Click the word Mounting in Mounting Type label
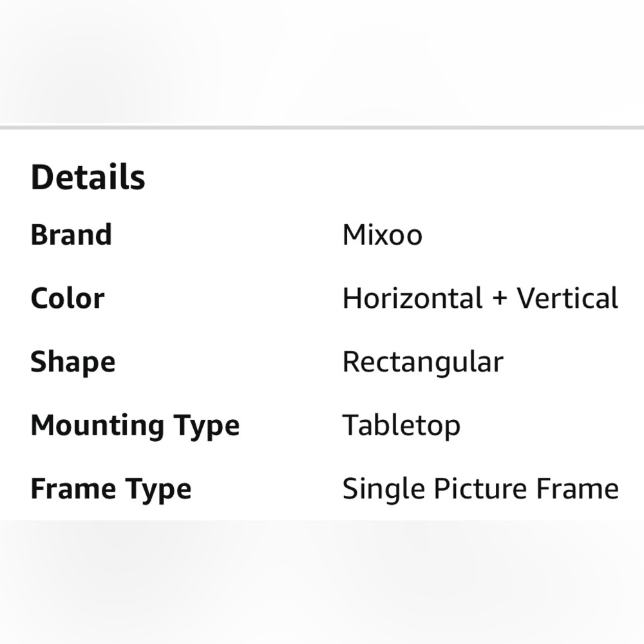The height and width of the screenshot is (644, 644). (x=99, y=426)
